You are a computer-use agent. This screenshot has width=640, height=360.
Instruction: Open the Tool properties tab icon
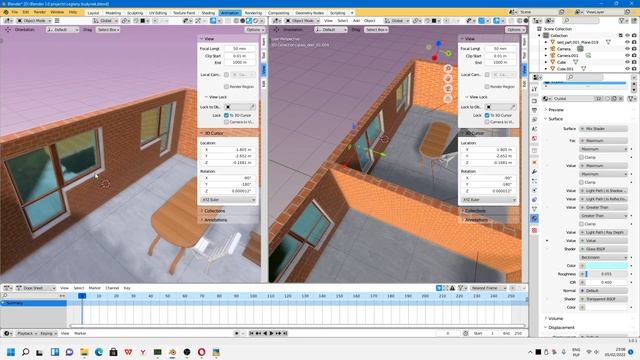click(x=534, y=89)
